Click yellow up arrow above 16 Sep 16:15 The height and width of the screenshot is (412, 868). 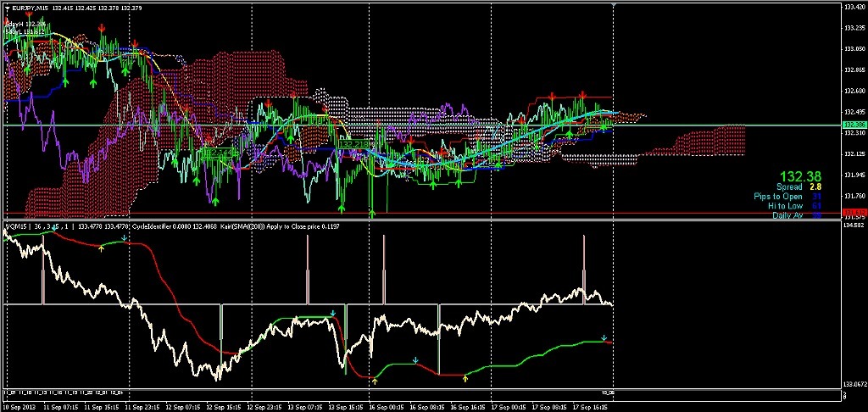[x=465, y=379]
